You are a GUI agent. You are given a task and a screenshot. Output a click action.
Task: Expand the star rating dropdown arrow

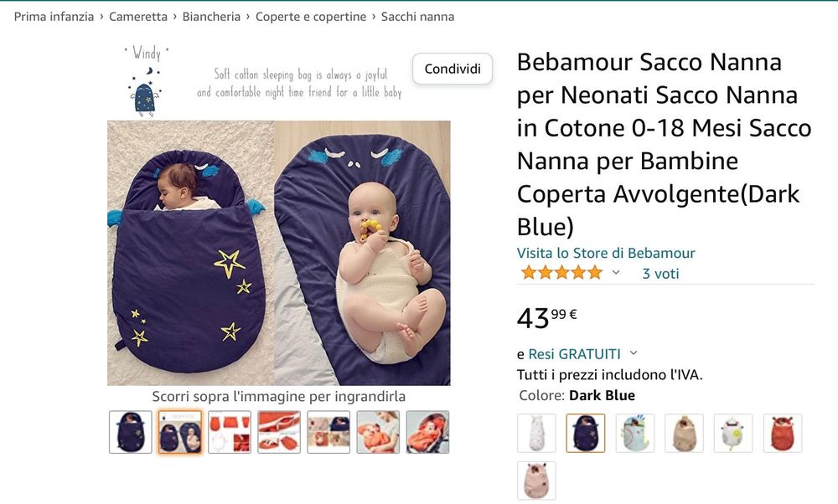[616, 273]
